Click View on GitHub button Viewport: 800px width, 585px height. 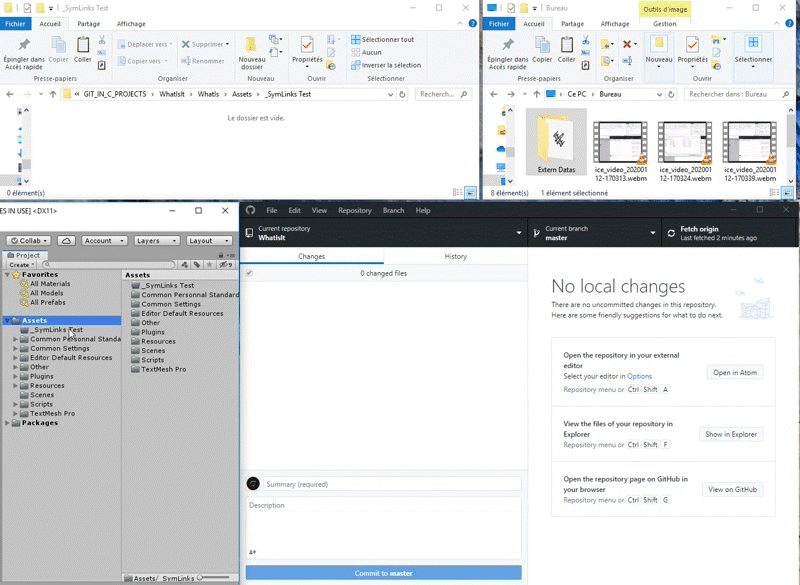[732, 489]
